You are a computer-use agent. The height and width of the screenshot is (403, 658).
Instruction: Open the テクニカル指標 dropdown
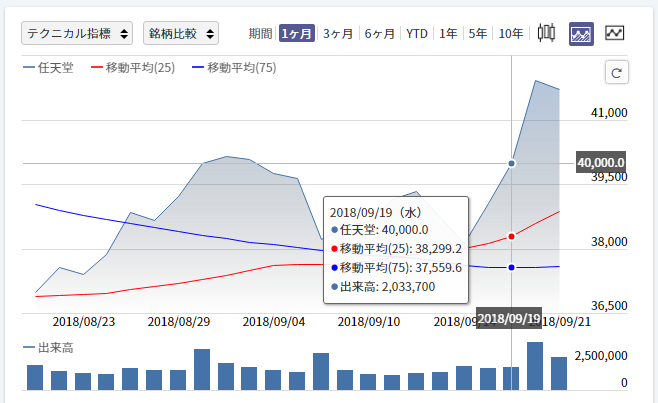77,33
